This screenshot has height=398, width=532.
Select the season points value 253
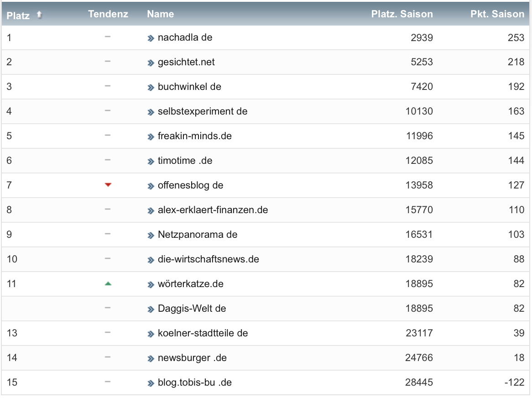[516, 38]
